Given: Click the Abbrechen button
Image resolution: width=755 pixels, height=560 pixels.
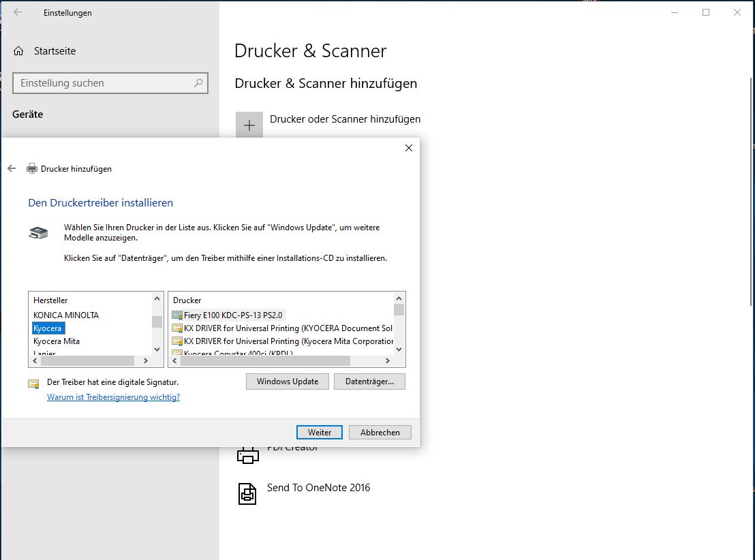Looking at the screenshot, I should (380, 433).
